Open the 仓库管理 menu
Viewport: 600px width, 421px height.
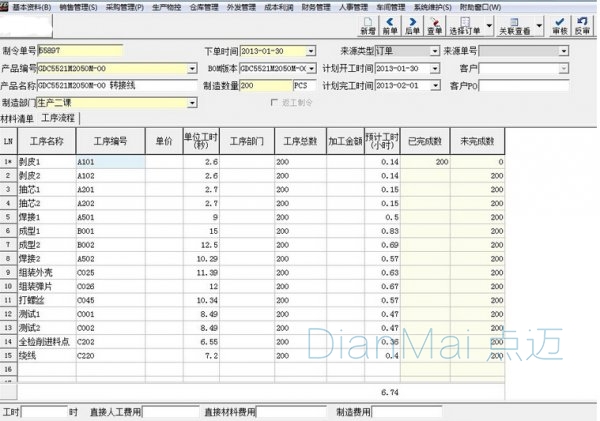204,7
